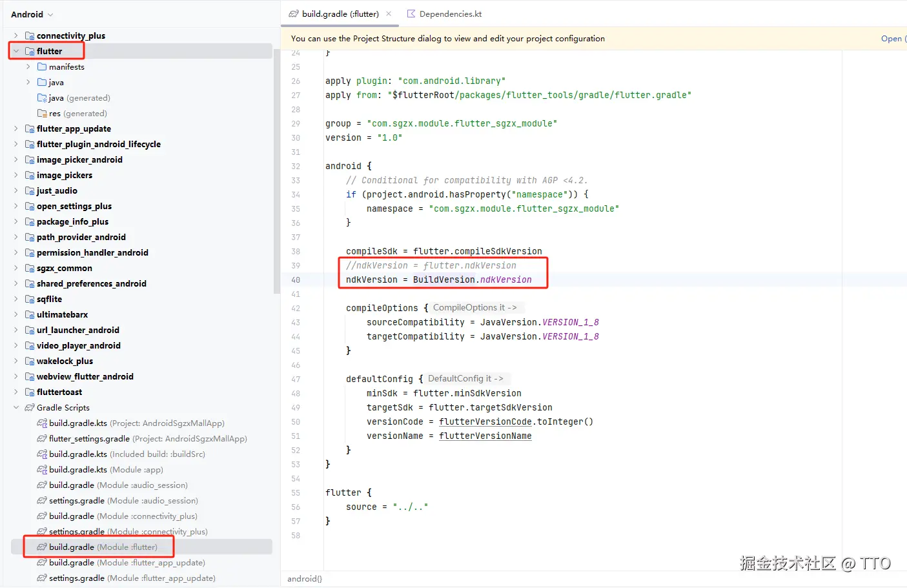Click the fluttertoast module icon
The image size is (907, 588).
(x=30, y=392)
